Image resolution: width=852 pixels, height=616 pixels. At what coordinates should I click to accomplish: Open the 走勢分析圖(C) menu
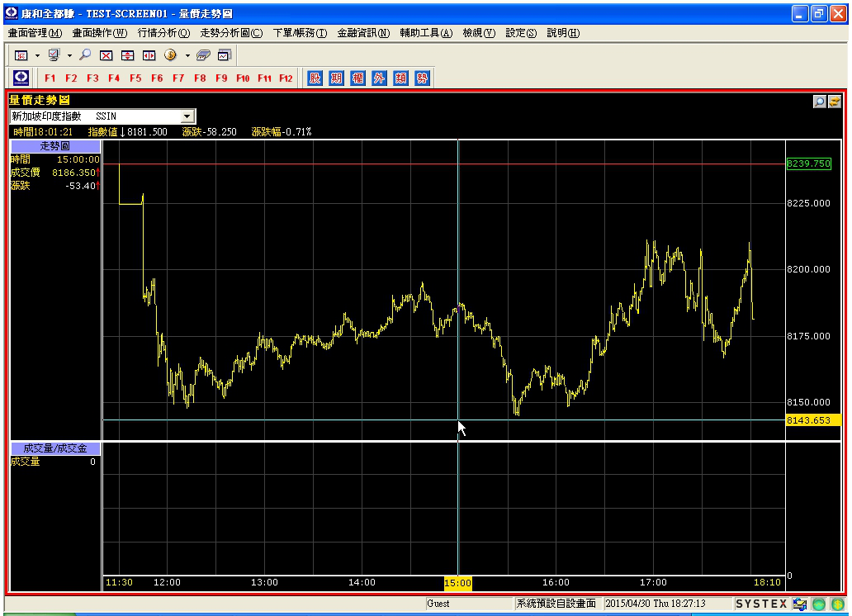(x=231, y=33)
